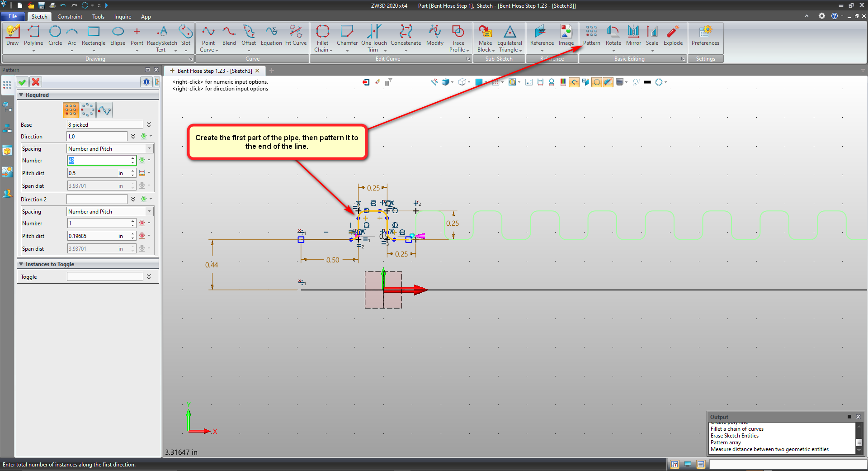The height and width of the screenshot is (471, 868).
Task: Select the Equation curve tool
Action: (271, 35)
